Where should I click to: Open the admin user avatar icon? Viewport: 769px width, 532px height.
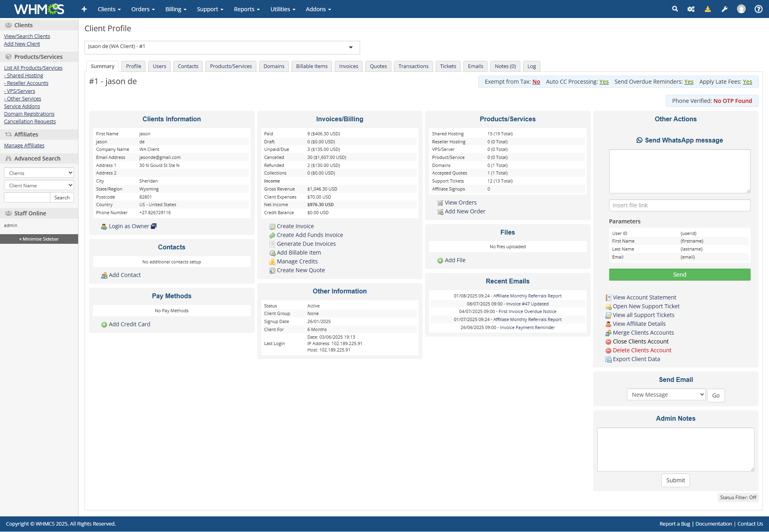click(741, 9)
